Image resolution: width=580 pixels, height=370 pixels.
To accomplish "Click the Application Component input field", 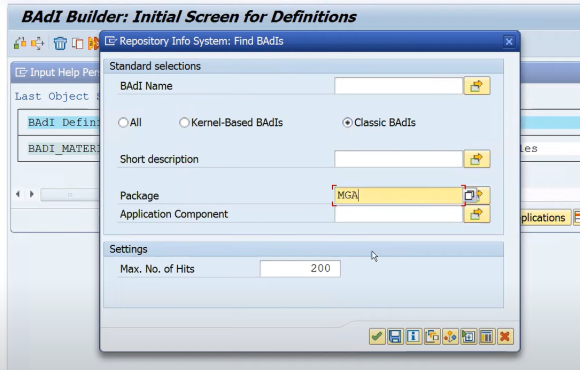I will coord(398,214).
